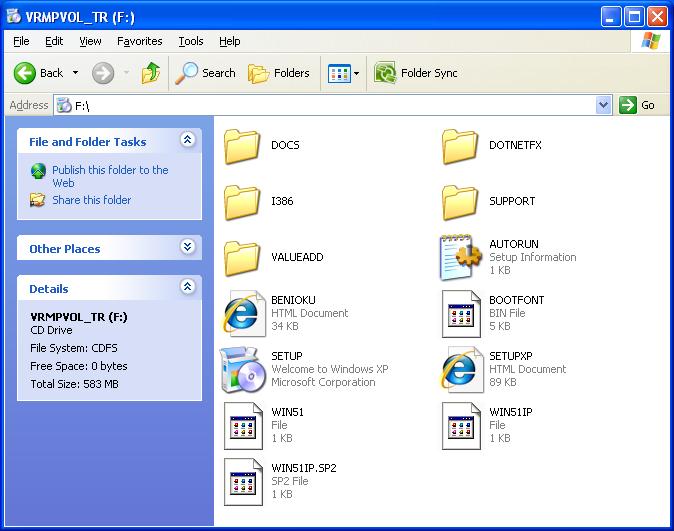Click the Up folder icon

[150, 73]
